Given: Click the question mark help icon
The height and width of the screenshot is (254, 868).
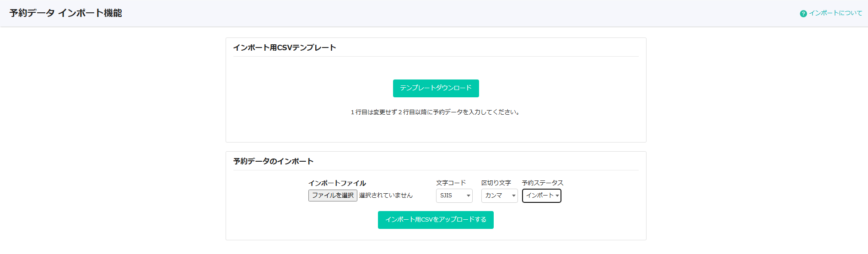Looking at the screenshot, I should (x=803, y=14).
